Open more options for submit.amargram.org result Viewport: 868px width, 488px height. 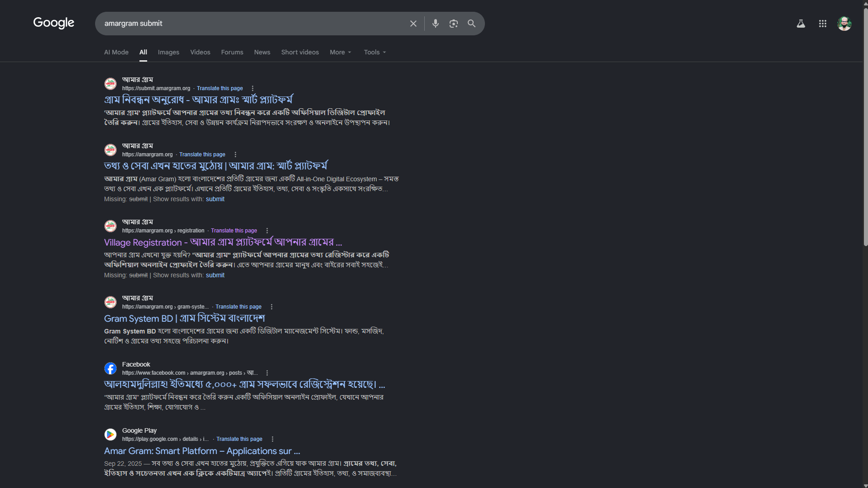coord(252,88)
